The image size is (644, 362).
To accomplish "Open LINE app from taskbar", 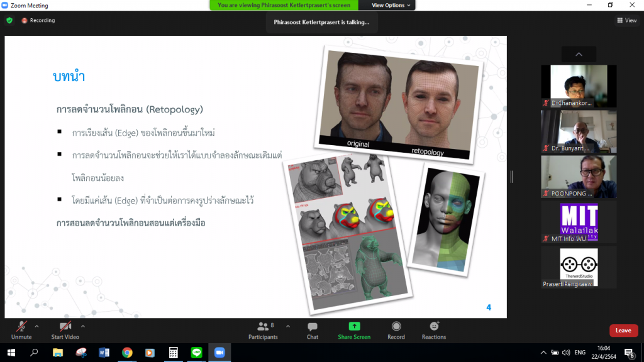I will point(196,353).
